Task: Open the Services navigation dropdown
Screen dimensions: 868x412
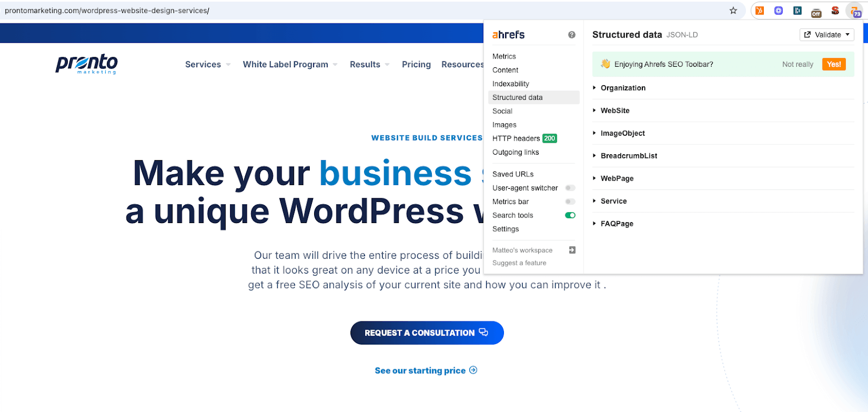Action: point(208,65)
